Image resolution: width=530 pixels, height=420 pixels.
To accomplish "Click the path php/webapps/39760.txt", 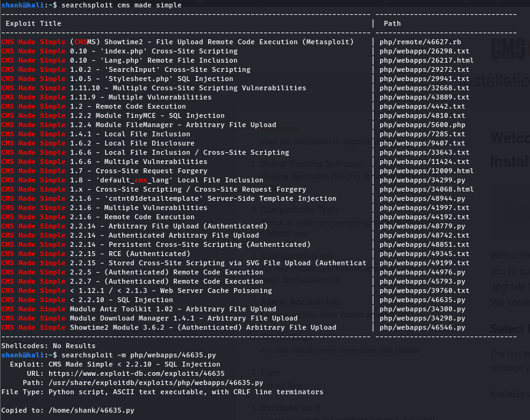I will 424,290.
